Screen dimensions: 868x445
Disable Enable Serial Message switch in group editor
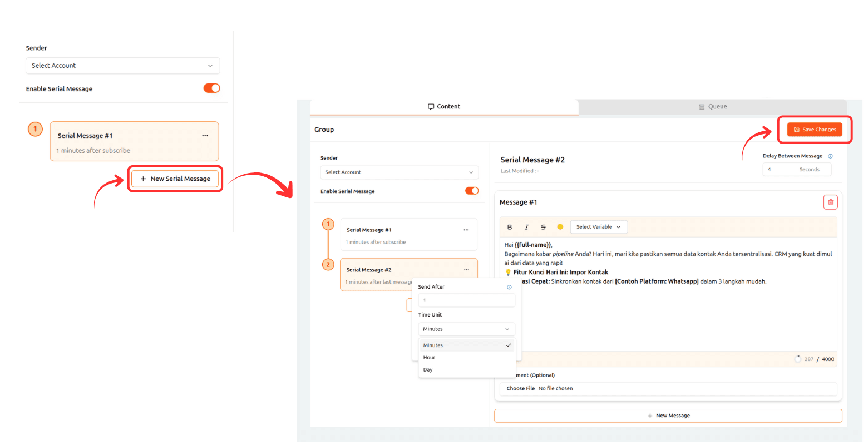point(472,191)
